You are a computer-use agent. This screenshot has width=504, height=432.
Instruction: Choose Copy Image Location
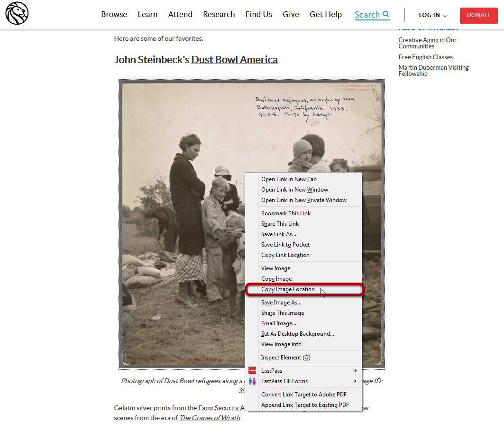click(304, 289)
